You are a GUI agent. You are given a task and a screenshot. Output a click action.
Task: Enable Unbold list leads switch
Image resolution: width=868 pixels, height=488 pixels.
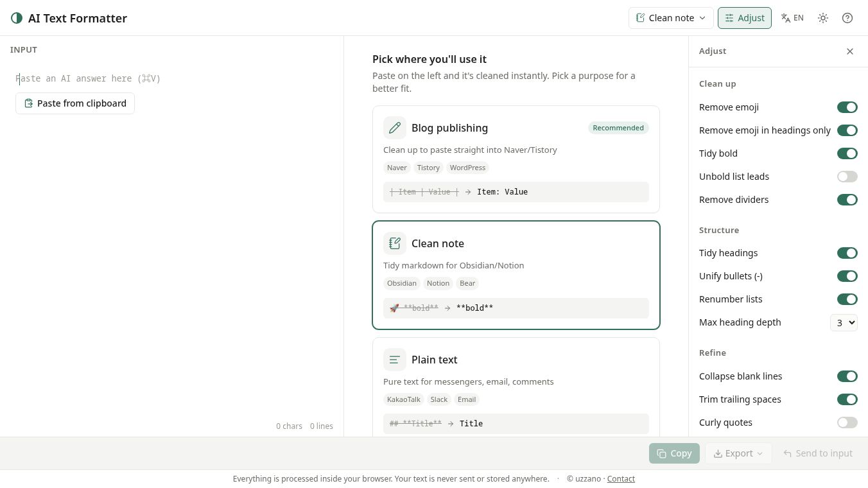coord(847,177)
